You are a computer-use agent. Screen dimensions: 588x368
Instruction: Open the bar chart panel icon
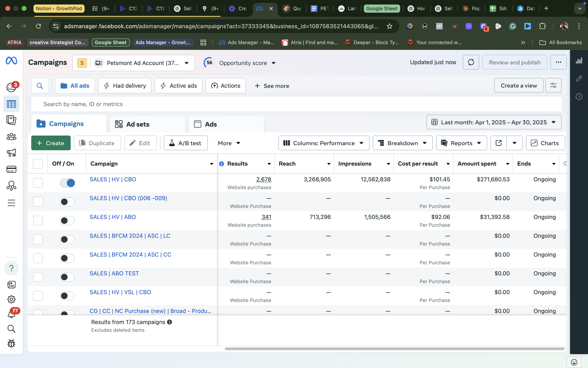tap(579, 61)
